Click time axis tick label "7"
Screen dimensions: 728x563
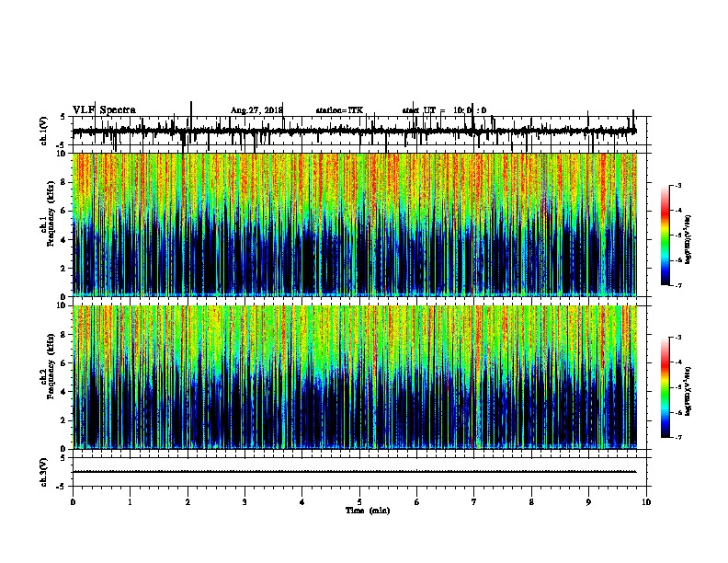[x=474, y=502]
